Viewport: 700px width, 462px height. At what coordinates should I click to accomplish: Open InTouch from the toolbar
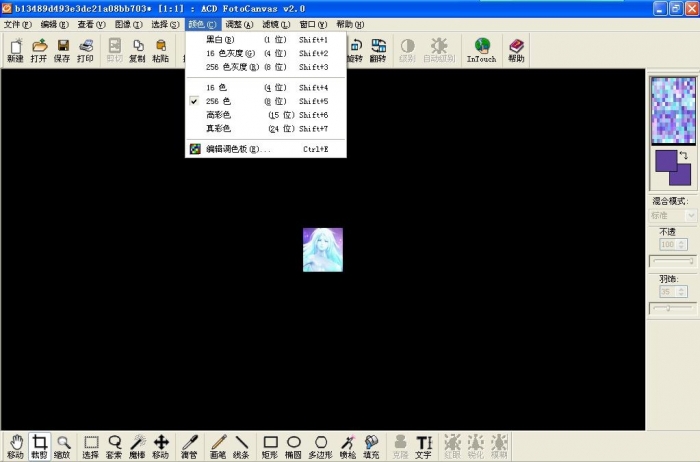pyautogui.click(x=482, y=50)
